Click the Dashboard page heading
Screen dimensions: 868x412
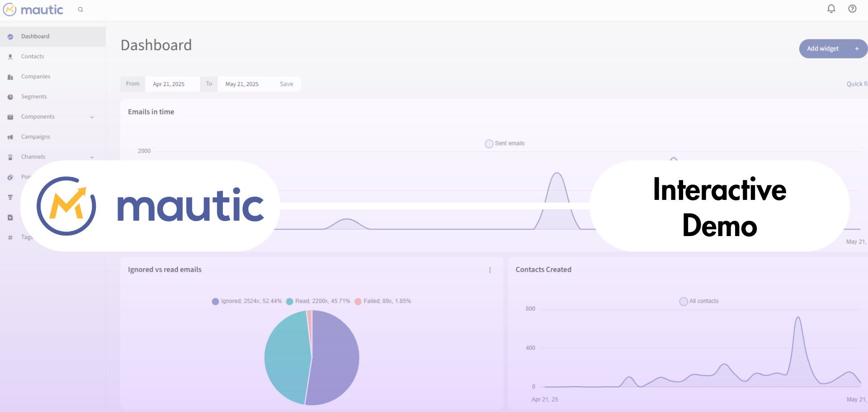156,45
